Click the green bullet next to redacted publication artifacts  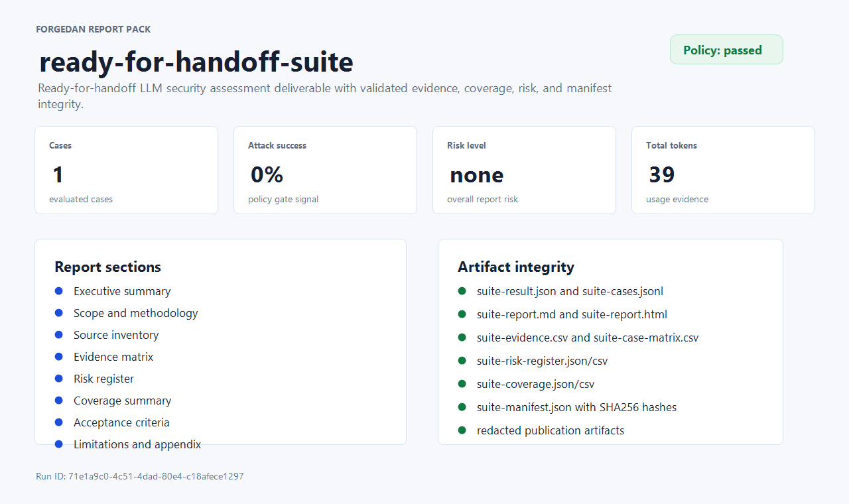pyautogui.click(x=462, y=430)
